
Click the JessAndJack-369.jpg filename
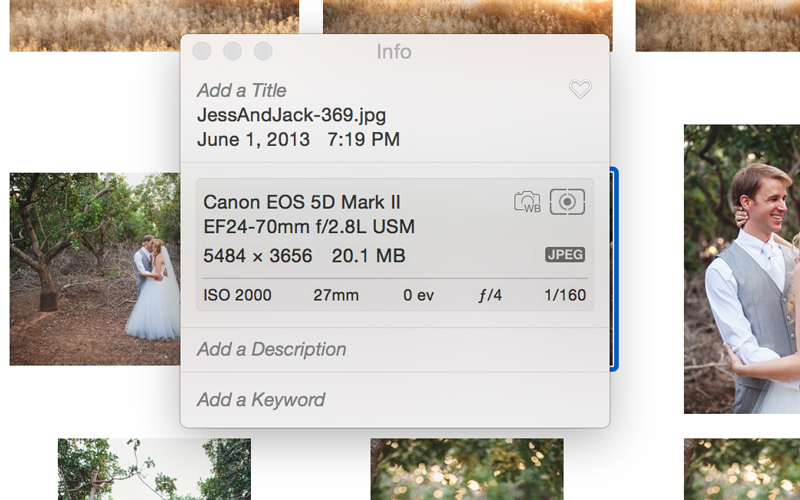(x=291, y=115)
